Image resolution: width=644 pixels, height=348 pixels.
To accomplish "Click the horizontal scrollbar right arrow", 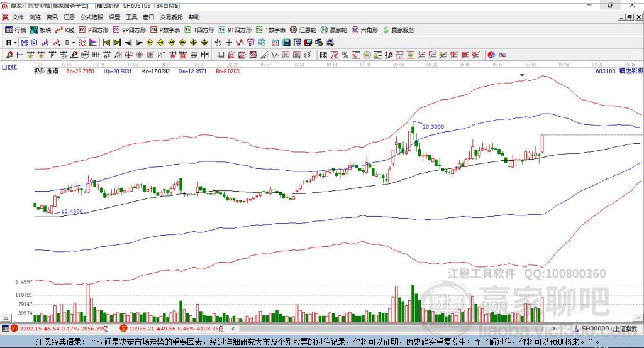I will click(554, 329).
